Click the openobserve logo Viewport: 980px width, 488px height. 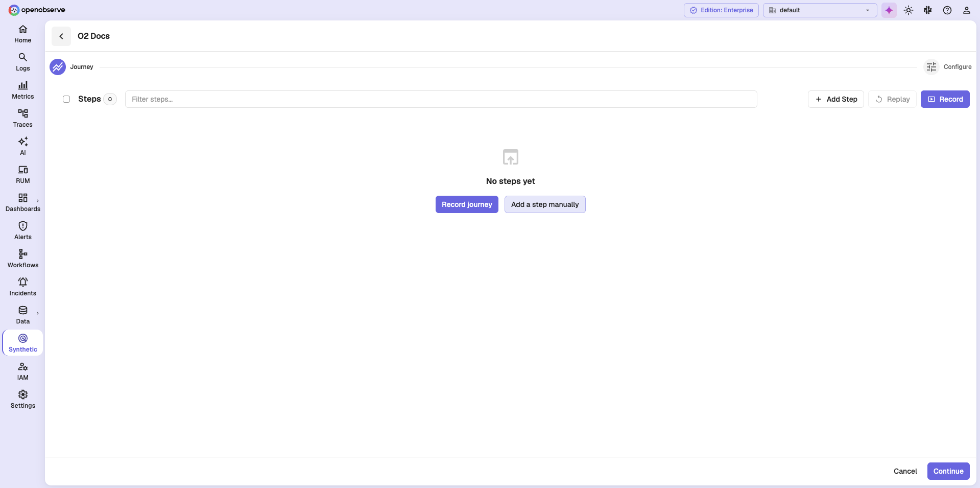pos(37,10)
